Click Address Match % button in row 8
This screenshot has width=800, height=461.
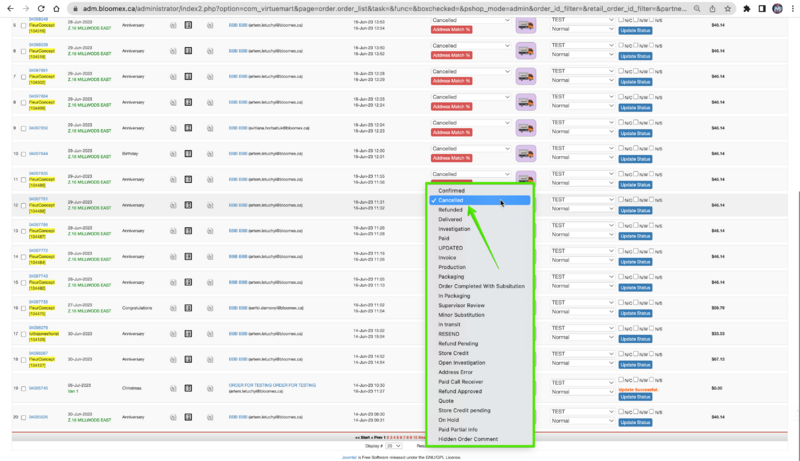click(x=452, y=107)
